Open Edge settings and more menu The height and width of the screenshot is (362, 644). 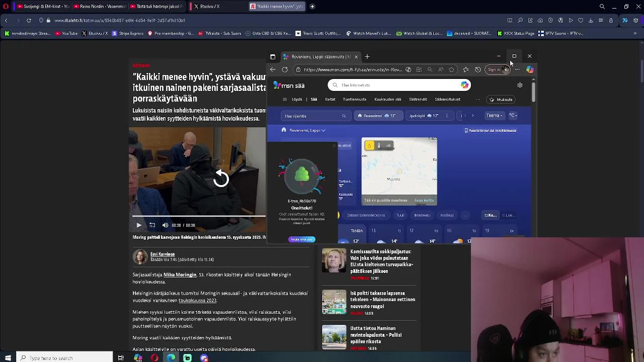(517, 69)
